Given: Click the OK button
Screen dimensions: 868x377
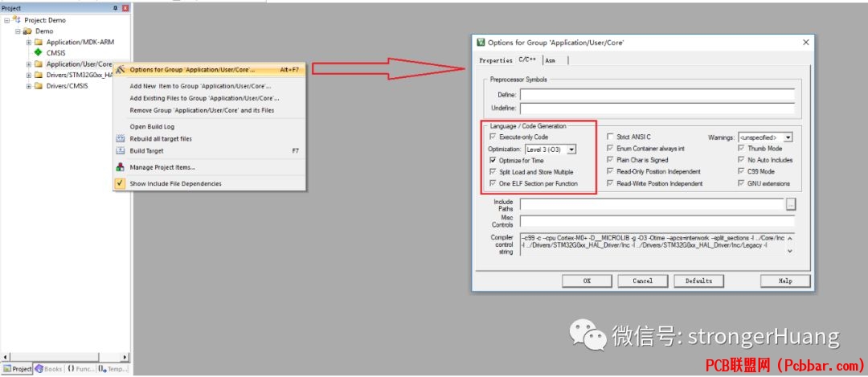Looking at the screenshot, I should coord(587,281).
